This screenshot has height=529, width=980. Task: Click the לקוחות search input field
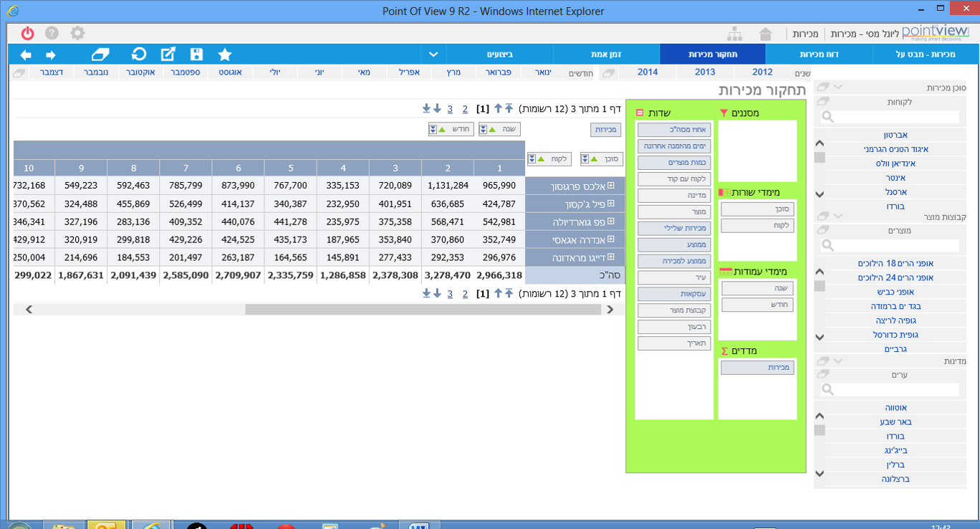890,117
